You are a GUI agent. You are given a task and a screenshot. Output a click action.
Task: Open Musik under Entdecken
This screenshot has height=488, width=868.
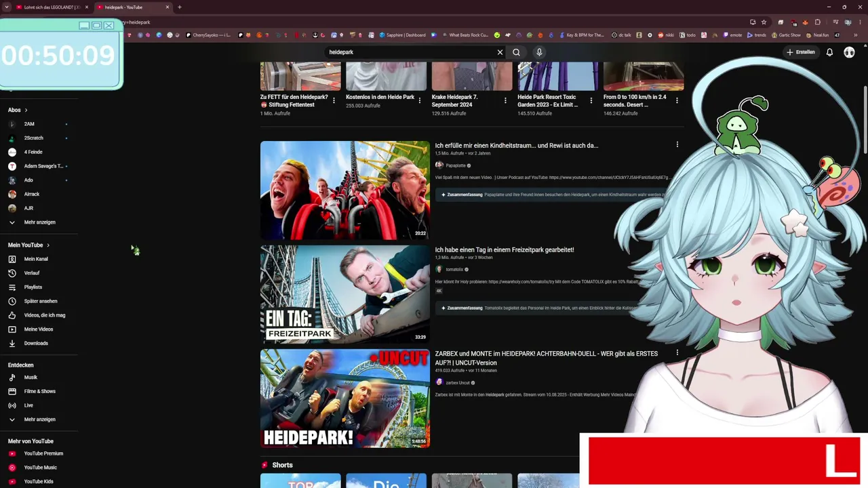pos(23,378)
